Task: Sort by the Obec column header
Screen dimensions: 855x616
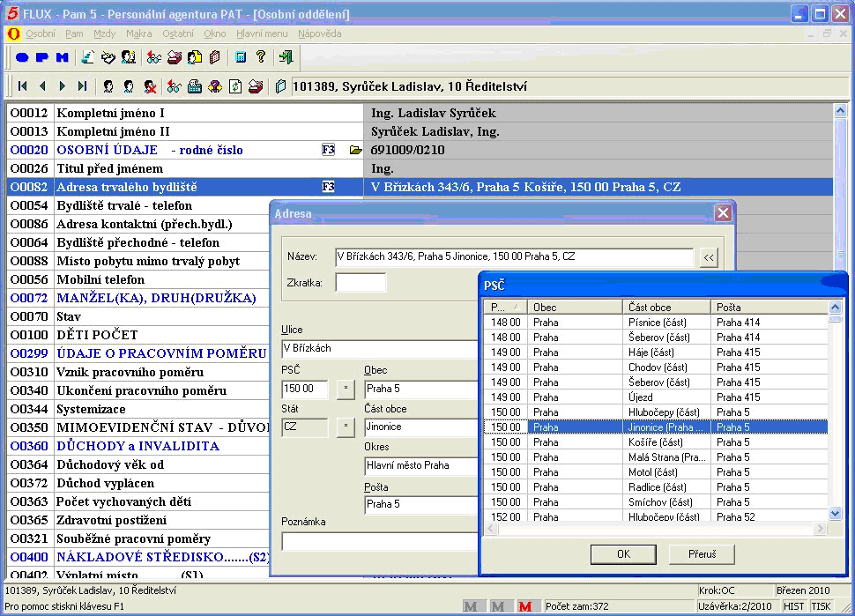Action: click(575, 308)
